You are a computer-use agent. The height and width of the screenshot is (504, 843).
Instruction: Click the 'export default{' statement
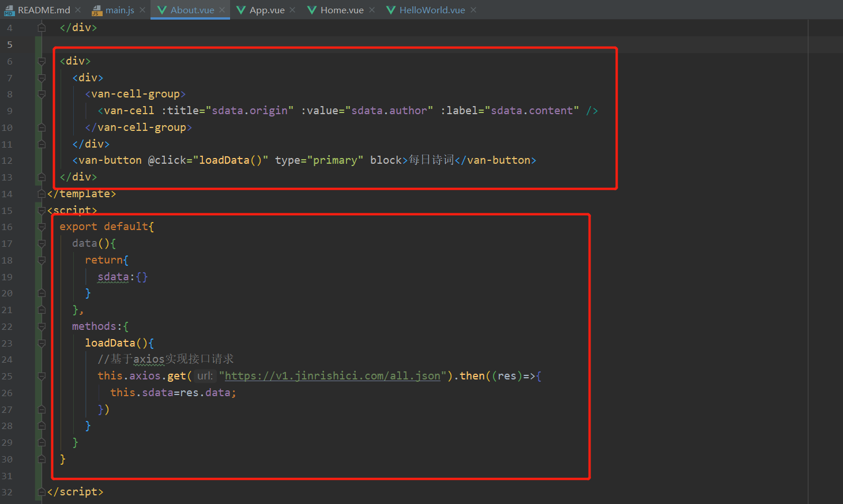pos(107,227)
